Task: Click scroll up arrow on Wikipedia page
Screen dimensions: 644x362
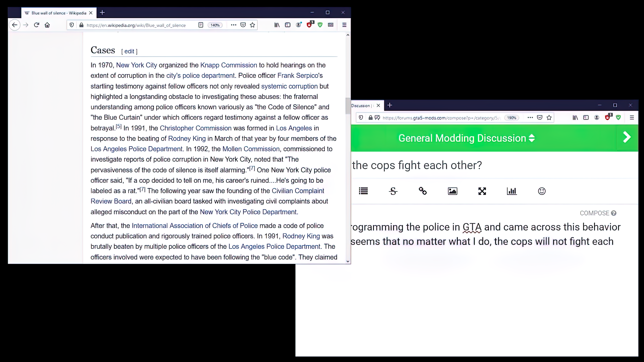Action: click(348, 35)
